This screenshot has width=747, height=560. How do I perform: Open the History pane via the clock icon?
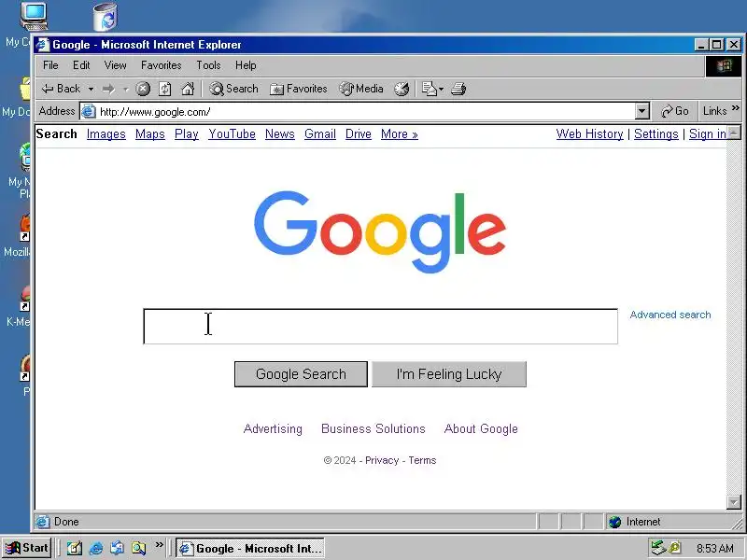[402, 89]
